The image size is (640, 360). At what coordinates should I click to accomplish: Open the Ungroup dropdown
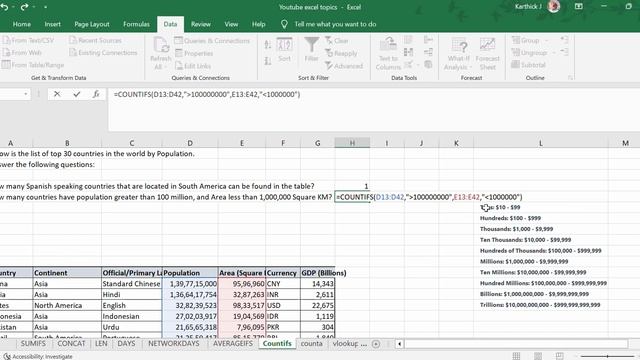(533, 53)
